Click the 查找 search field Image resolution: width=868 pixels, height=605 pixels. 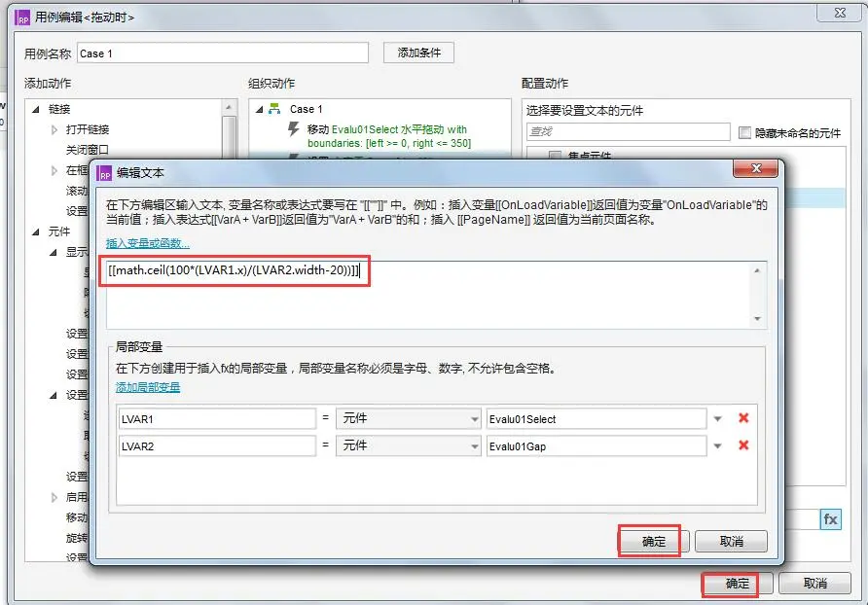628,131
